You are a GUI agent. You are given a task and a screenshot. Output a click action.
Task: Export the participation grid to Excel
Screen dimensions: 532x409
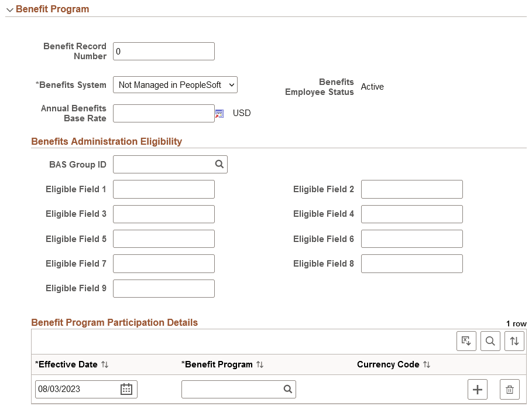[x=466, y=340]
